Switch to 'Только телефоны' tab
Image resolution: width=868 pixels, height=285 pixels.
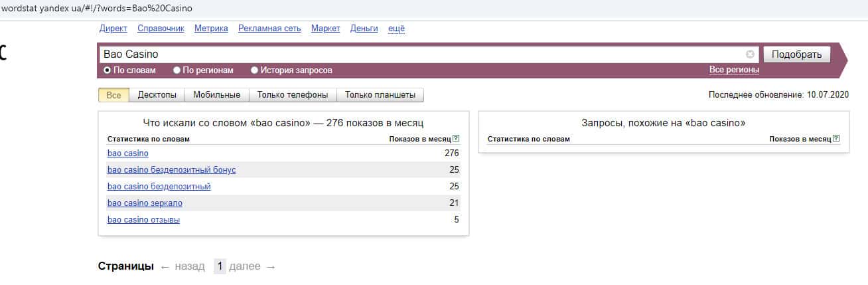tap(293, 95)
